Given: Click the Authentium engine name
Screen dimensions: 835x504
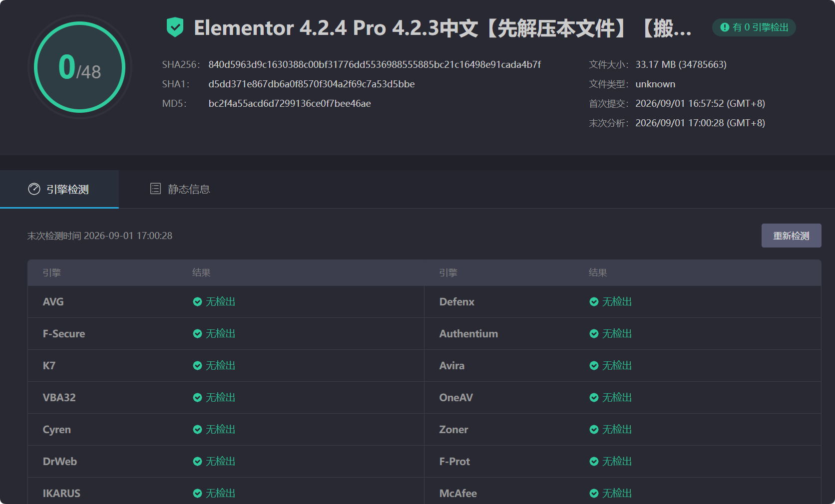Looking at the screenshot, I should pyautogui.click(x=468, y=334).
